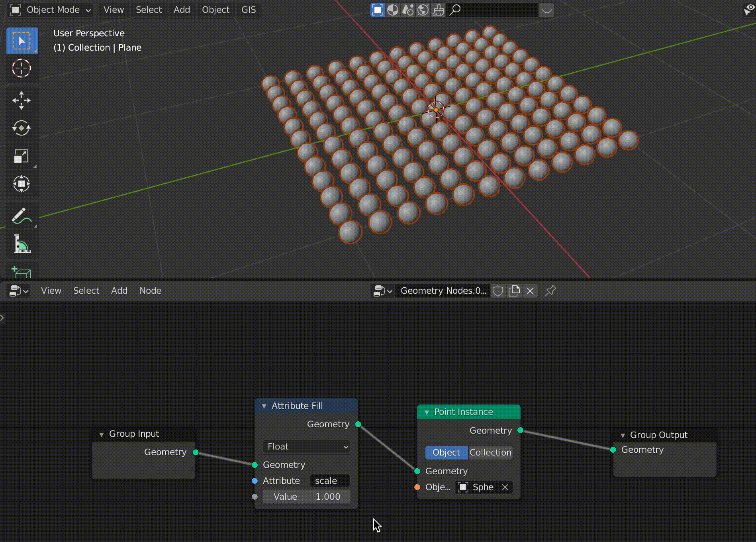Image resolution: width=756 pixels, height=542 pixels.
Task: Open the node editor View menu
Action: 51,291
